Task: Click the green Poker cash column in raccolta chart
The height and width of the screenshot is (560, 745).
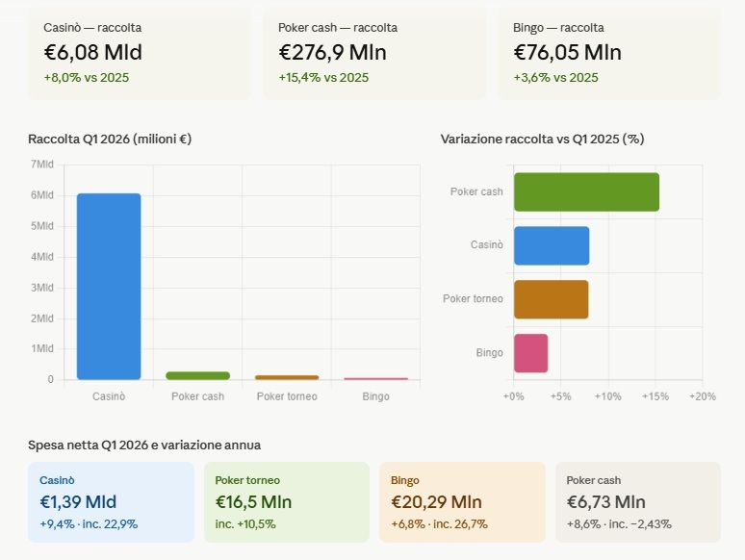Action: 198,375
